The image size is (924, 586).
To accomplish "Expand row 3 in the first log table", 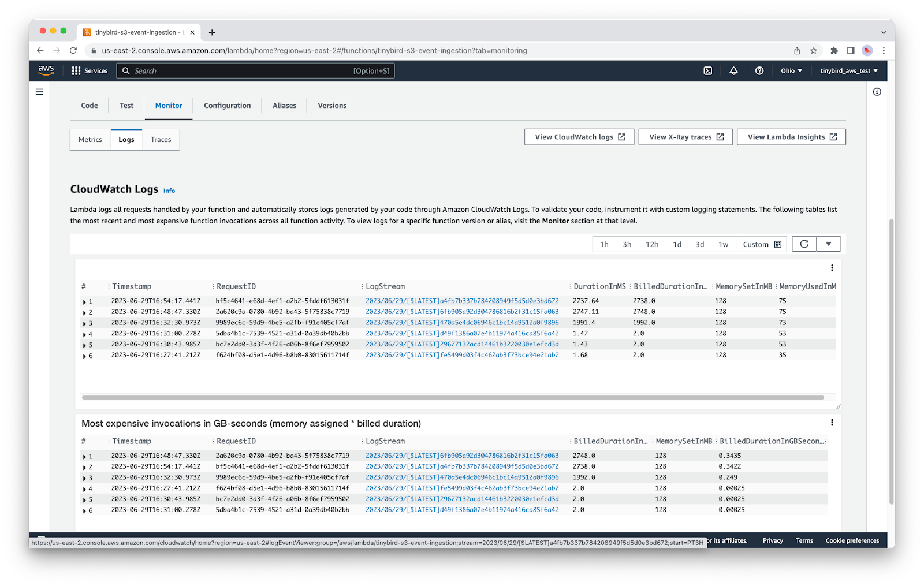I will [x=84, y=324].
